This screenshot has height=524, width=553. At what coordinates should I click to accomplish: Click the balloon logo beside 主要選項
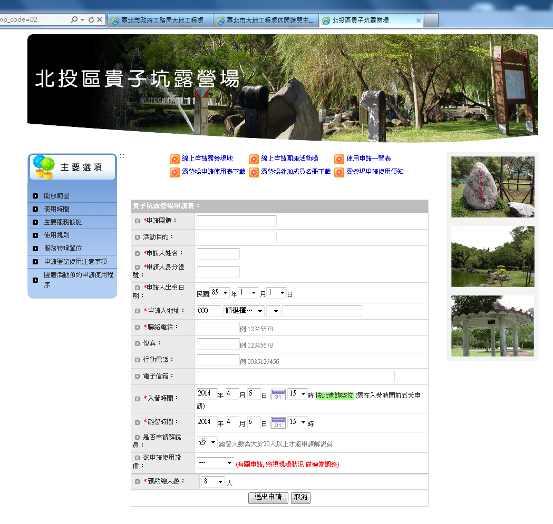(x=43, y=166)
